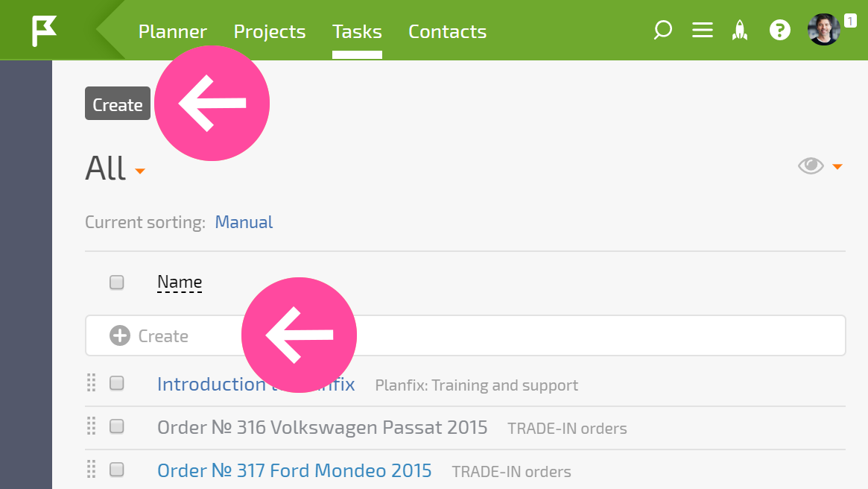Open Order № 317 Ford Mondeo 2015

(294, 470)
